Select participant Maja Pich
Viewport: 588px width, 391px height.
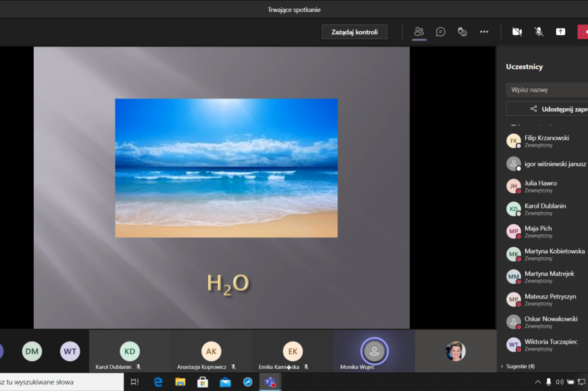pyautogui.click(x=547, y=232)
